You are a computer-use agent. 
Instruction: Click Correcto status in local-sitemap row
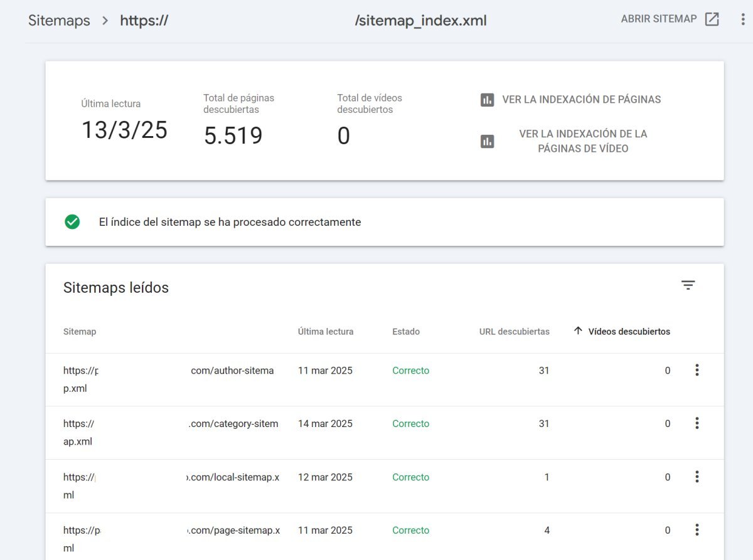tap(411, 477)
